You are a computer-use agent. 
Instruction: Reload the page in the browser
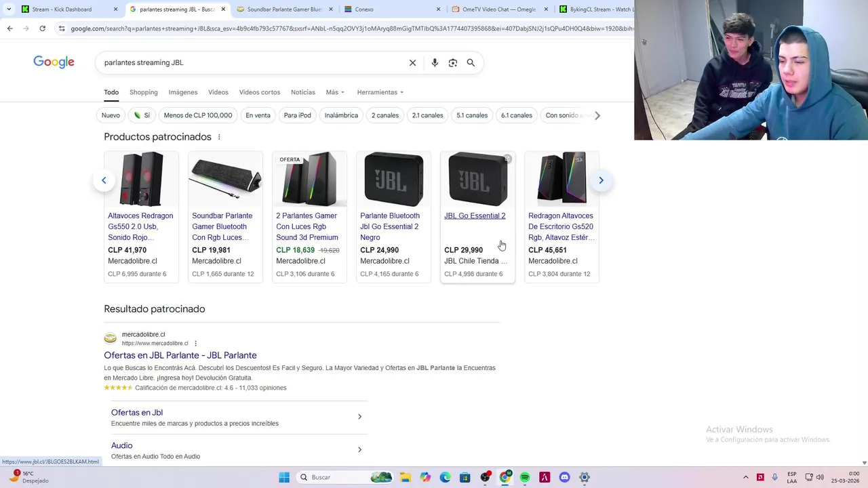click(42, 28)
